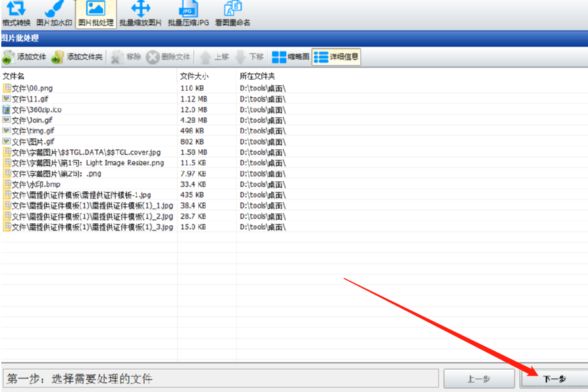
Task: Click the 下一步 next step button
Action: click(554, 379)
